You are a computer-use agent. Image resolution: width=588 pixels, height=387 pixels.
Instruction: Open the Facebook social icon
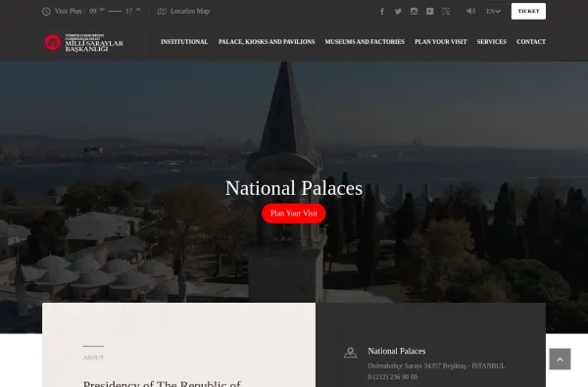click(x=382, y=11)
